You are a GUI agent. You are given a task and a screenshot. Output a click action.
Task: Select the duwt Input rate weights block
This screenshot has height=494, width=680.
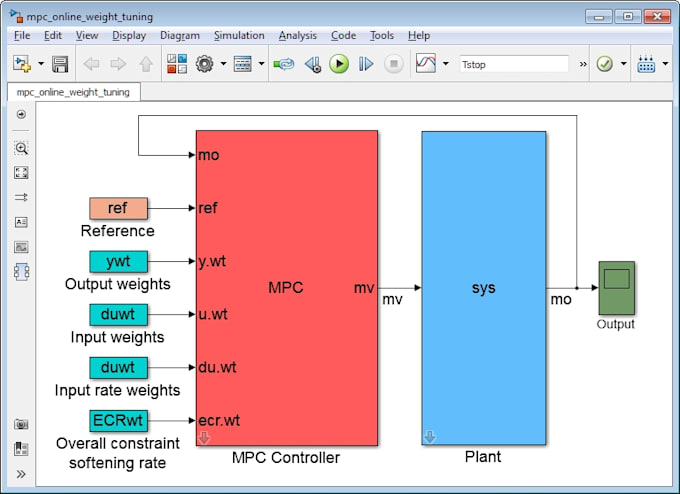tap(118, 367)
